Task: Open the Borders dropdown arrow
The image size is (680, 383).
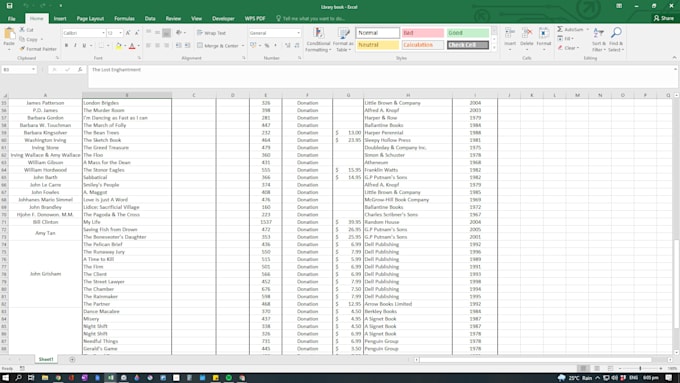Action: point(108,46)
